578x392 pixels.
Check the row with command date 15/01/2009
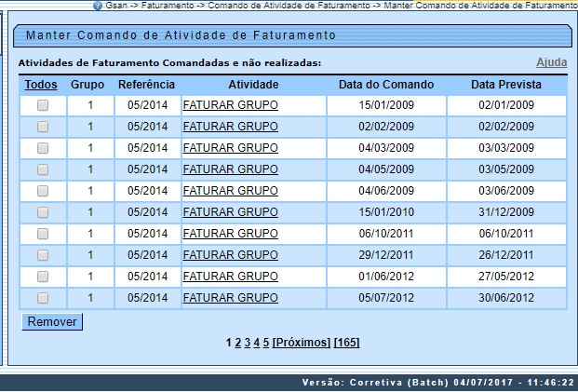pos(43,106)
